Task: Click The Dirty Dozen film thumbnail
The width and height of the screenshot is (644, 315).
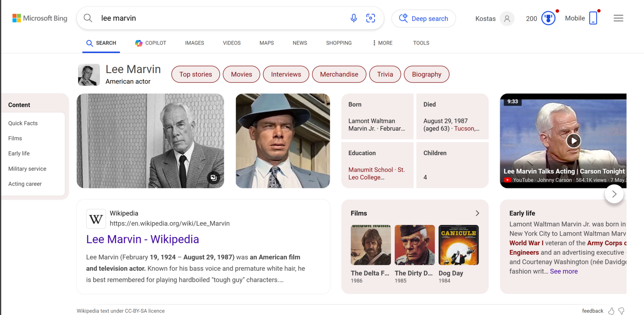Action: click(415, 245)
